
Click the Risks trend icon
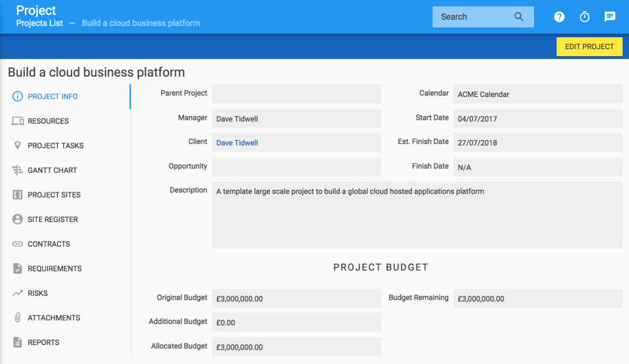point(18,293)
